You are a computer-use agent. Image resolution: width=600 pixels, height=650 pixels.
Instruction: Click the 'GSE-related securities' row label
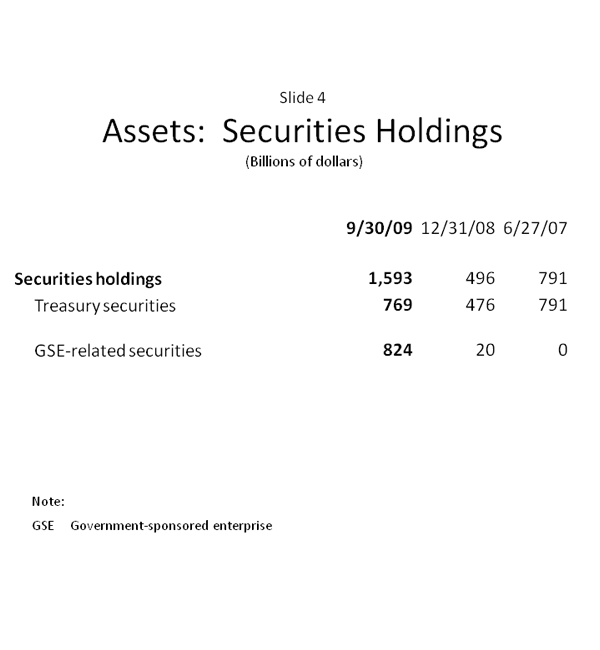click(118, 351)
